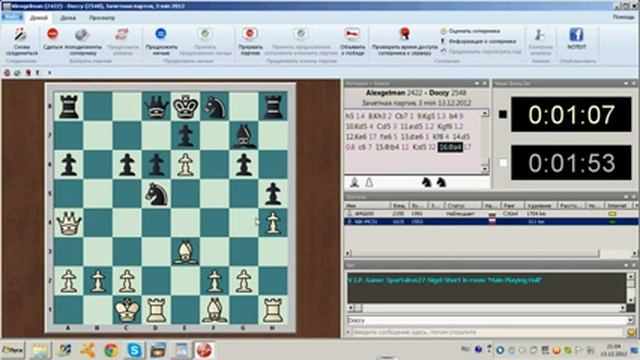Click the Facebook publish icon
The width and height of the screenshot is (640, 360).
click(x=576, y=35)
